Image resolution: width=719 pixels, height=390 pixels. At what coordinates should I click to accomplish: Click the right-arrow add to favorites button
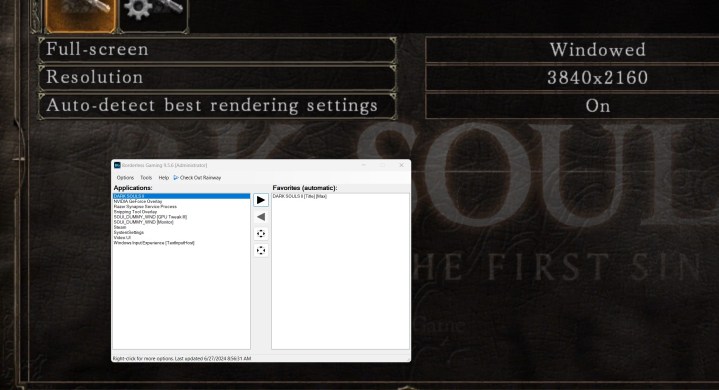pyautogui.click(x=261, y=200)
